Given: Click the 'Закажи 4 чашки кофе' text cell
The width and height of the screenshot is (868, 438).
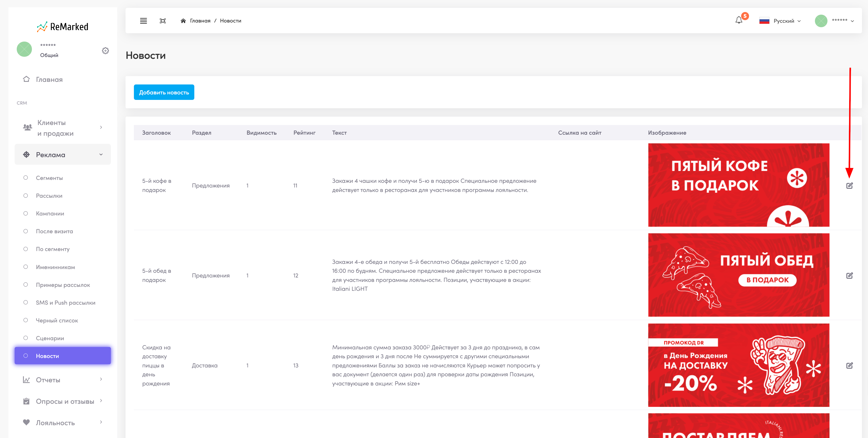Looking at the screenshot, I should pyautogui.click(x=434, y=185).
